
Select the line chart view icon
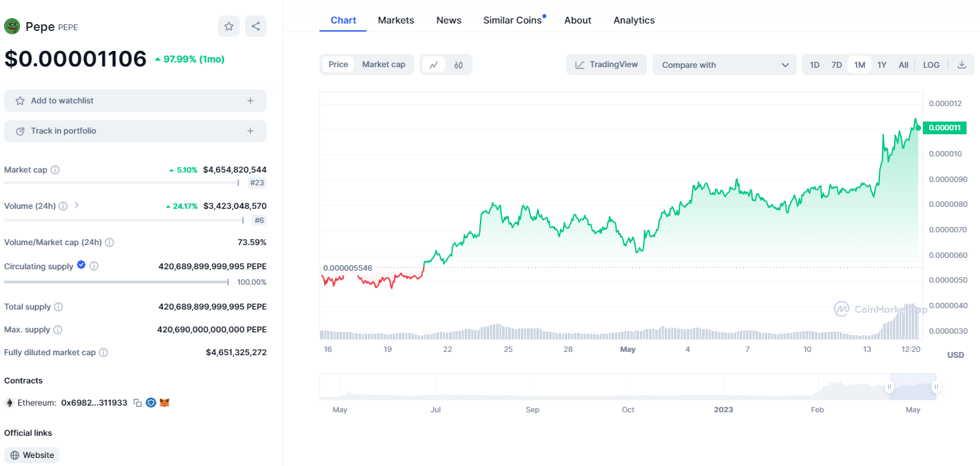tap(434, 65)
